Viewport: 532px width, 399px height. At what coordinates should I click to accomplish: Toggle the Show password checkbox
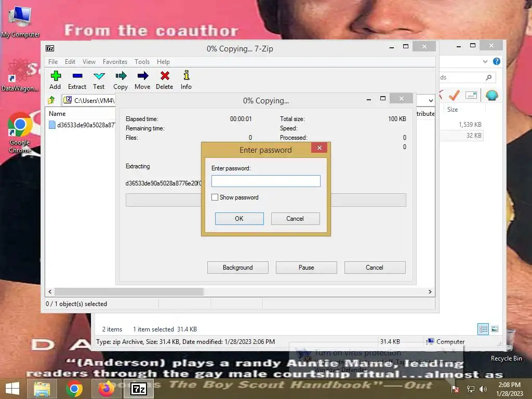[215, 197]
